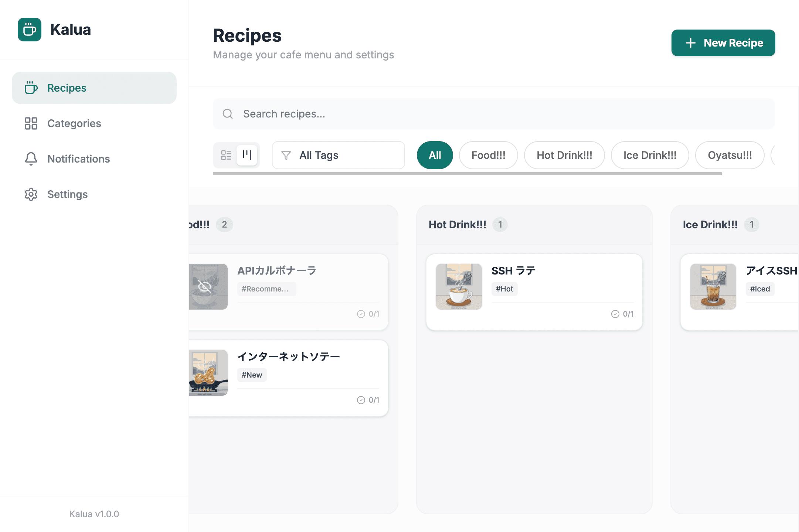799x532 pixels.
Task: Click the Kalua coffee cup logo icon
Action: 30,30
